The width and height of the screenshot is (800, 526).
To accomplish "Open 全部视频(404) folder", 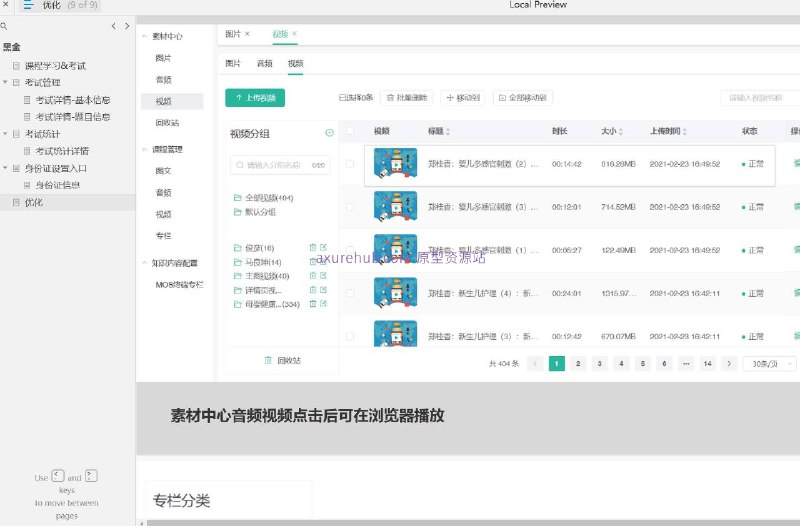I will click(x=263, y=198).
